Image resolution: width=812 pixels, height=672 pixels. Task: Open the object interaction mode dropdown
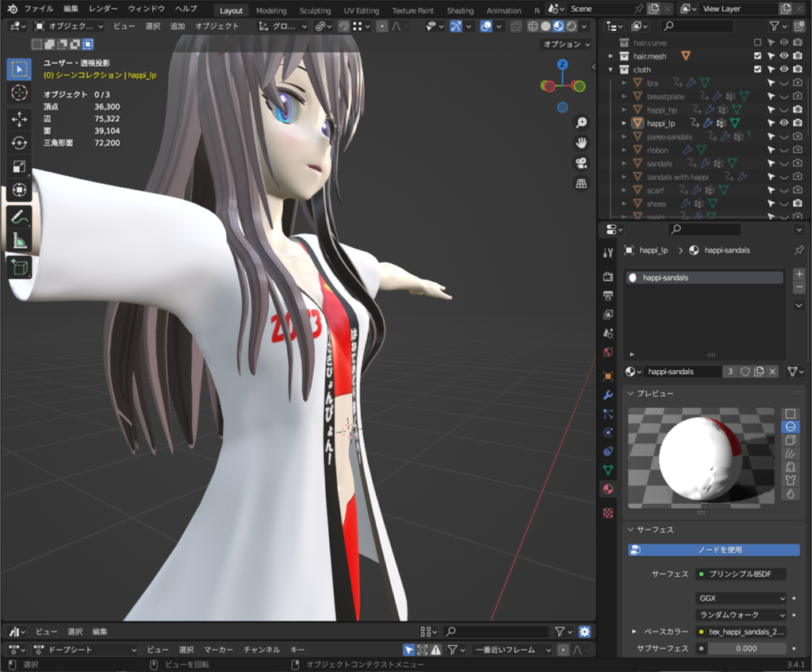tap(69, 26)
